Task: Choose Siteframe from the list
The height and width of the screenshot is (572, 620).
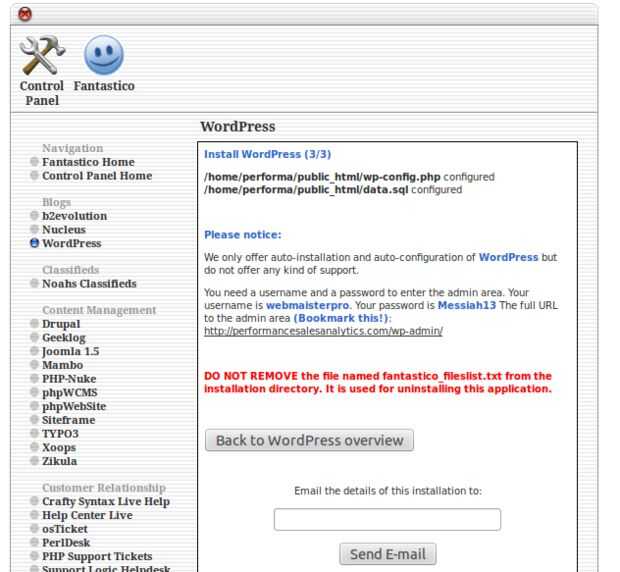Action: click(x=68, y=420)
